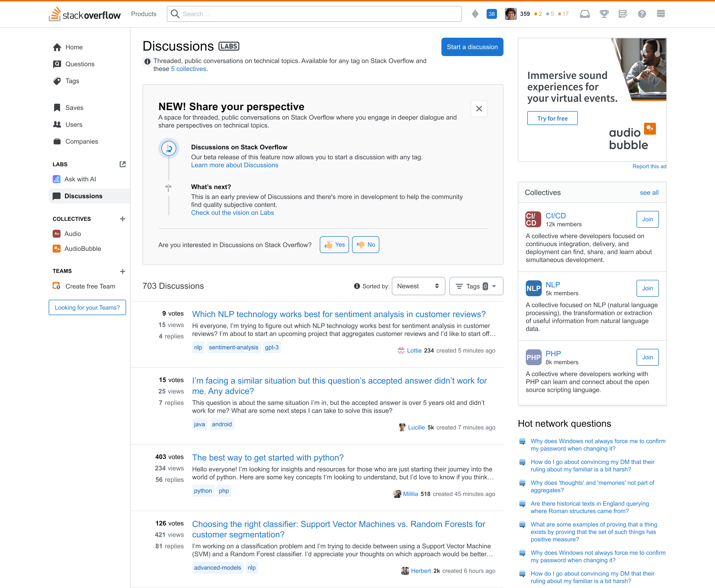Screen dimensions: 715x588
Task: Click the new discussion info icon
Action: [x=147, y=61]
